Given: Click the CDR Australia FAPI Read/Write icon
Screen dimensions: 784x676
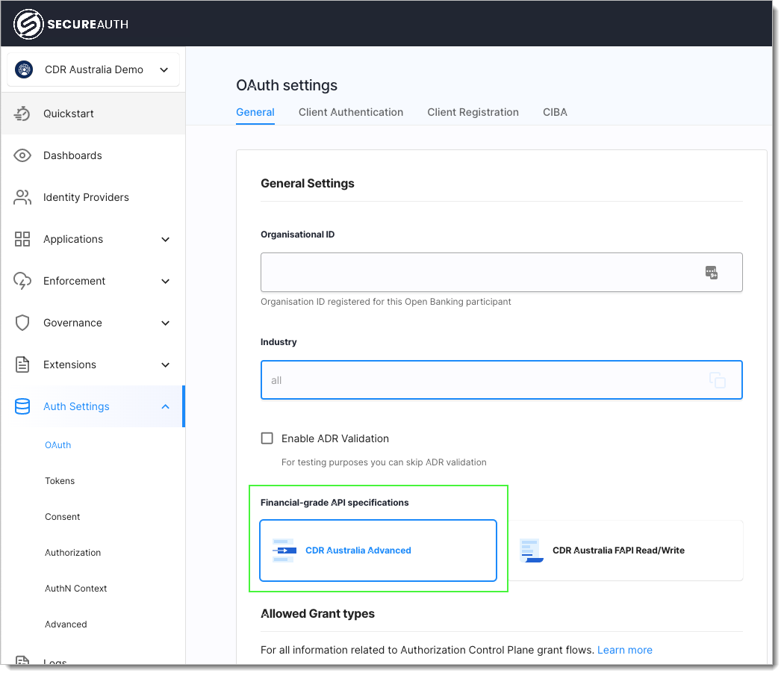Looking at the screenshot, I should (531, 551).
